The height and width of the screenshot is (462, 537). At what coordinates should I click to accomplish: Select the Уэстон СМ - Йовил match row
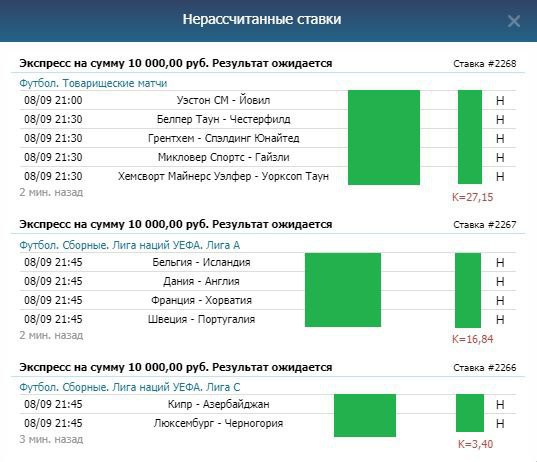(267, 100)
